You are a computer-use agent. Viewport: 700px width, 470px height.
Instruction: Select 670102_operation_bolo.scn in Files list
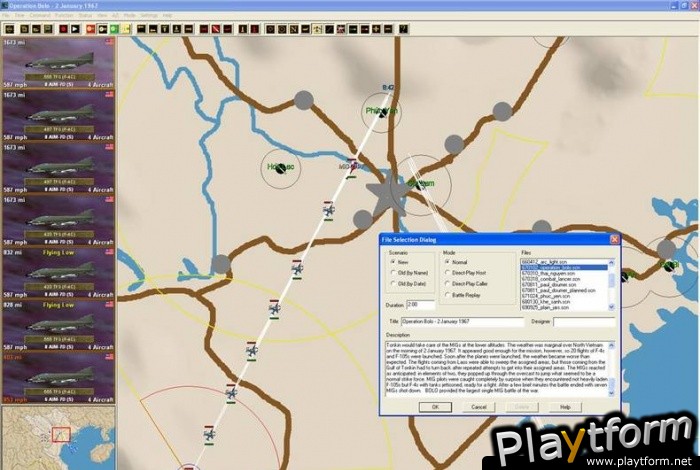[564, 267]
